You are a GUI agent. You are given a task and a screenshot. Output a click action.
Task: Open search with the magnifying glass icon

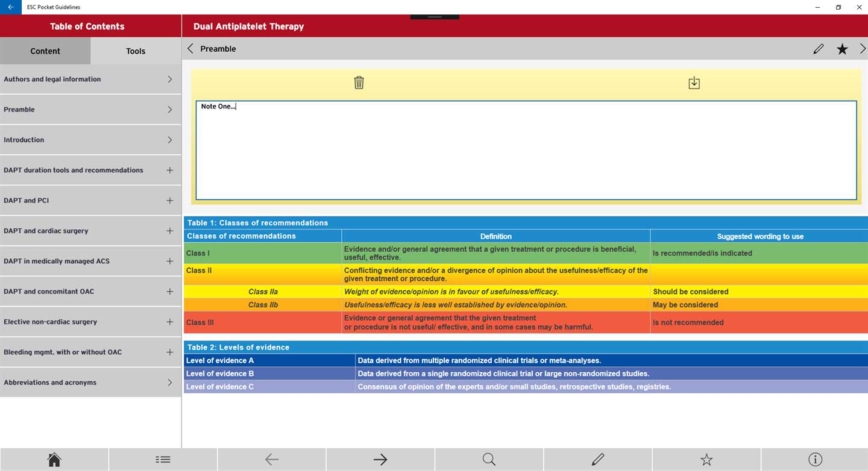tap(489, 460)
